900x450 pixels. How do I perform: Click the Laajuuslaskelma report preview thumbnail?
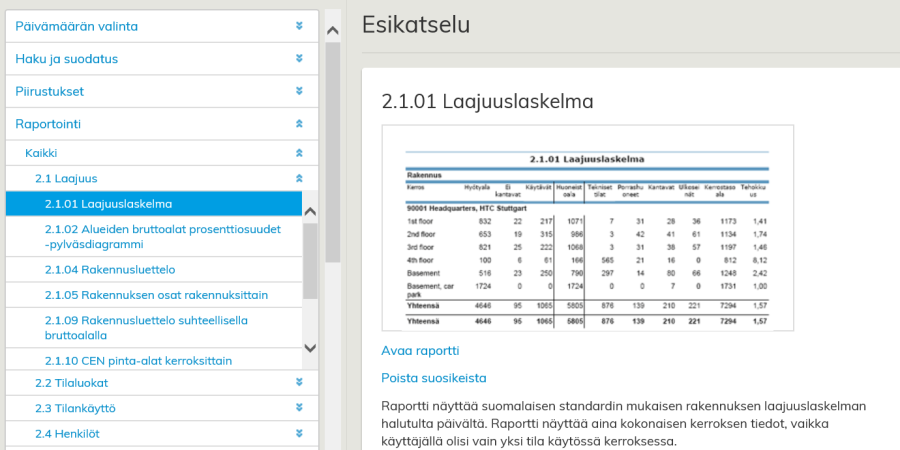[x=587, y=229]
